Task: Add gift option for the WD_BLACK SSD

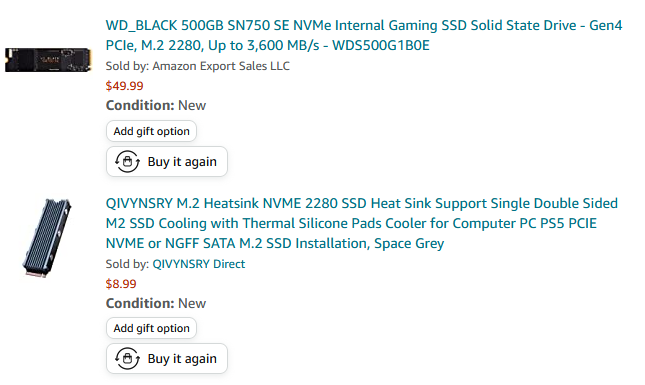Action: tap(151, 131)
